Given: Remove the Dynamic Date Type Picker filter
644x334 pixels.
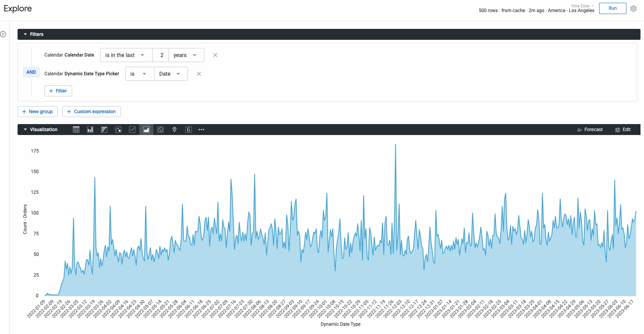Looking at the screenshot, I should [199, 74].
